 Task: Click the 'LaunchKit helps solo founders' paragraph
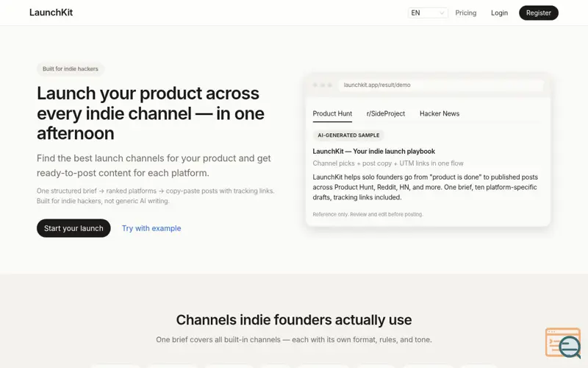click(426, 187)
